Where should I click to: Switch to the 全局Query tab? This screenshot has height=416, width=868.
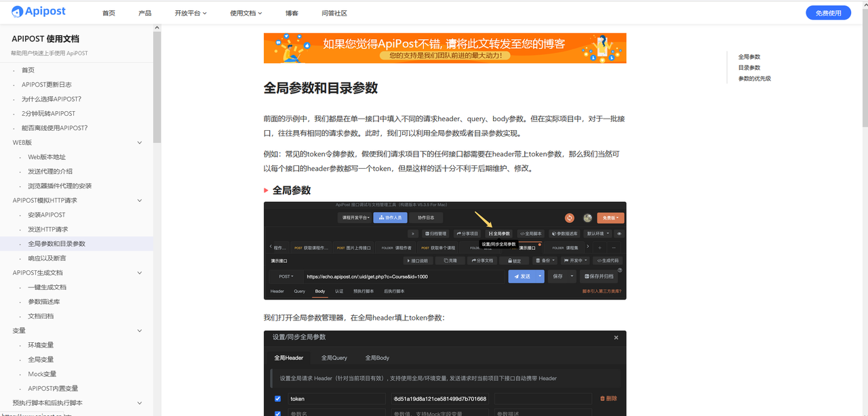click(334, 357)
